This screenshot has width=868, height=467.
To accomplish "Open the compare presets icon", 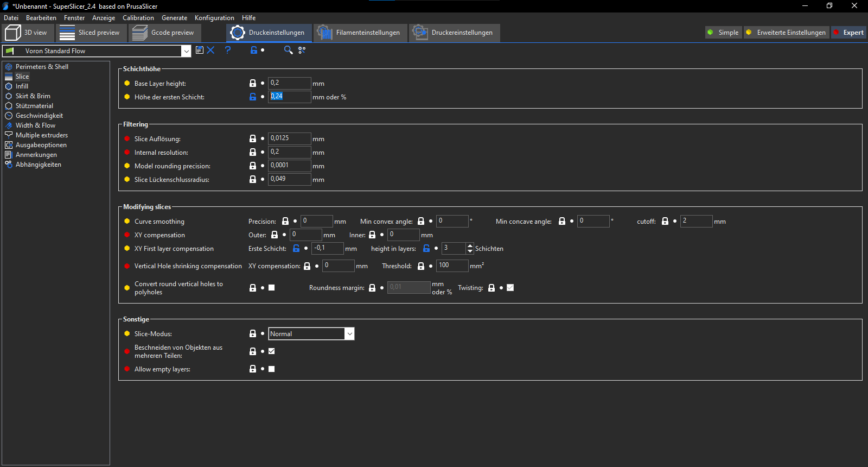I will pyautogui.click(x=302, y=50).
